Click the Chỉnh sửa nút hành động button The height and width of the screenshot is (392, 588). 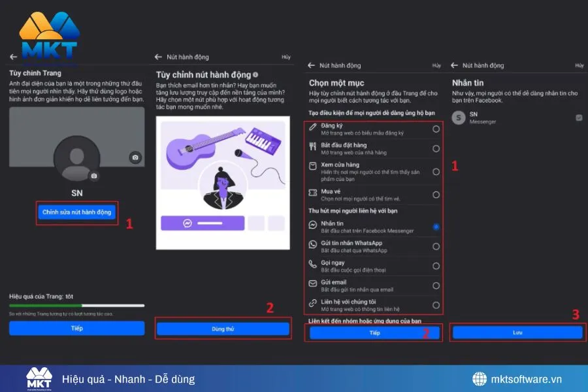(77, 212)
